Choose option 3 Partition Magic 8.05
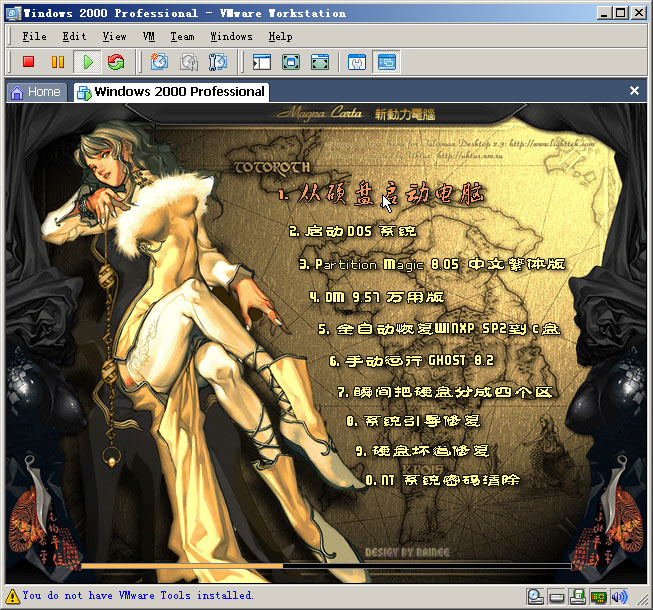 pyautogui.click(x=432, y=264)
